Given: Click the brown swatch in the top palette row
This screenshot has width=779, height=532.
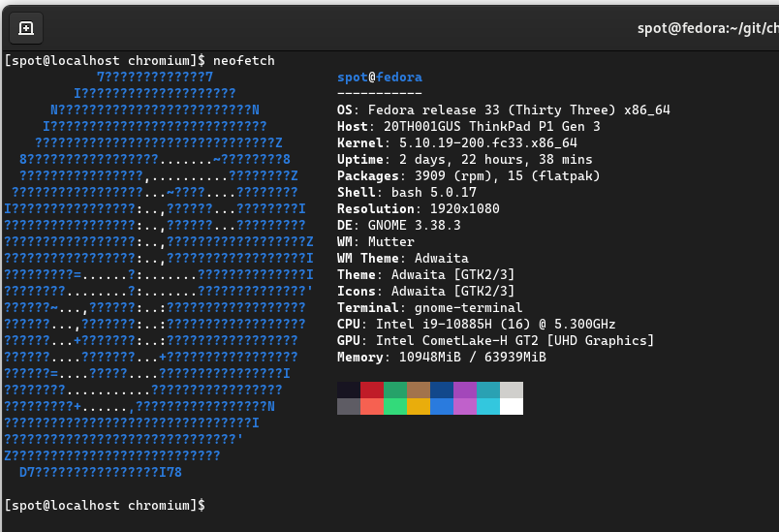Looking at the screenshot, I should pyautogui.click(x=419, y=390).
